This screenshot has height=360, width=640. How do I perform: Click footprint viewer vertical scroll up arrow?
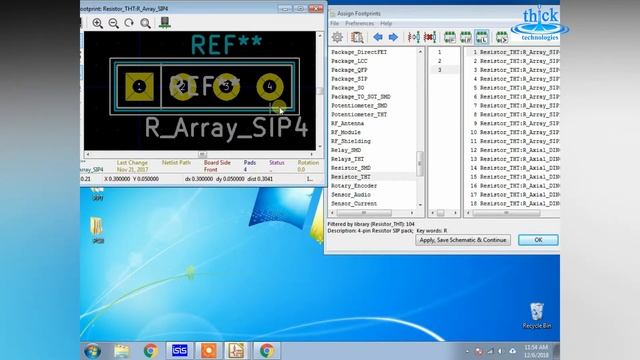click(x=320, y=36)
